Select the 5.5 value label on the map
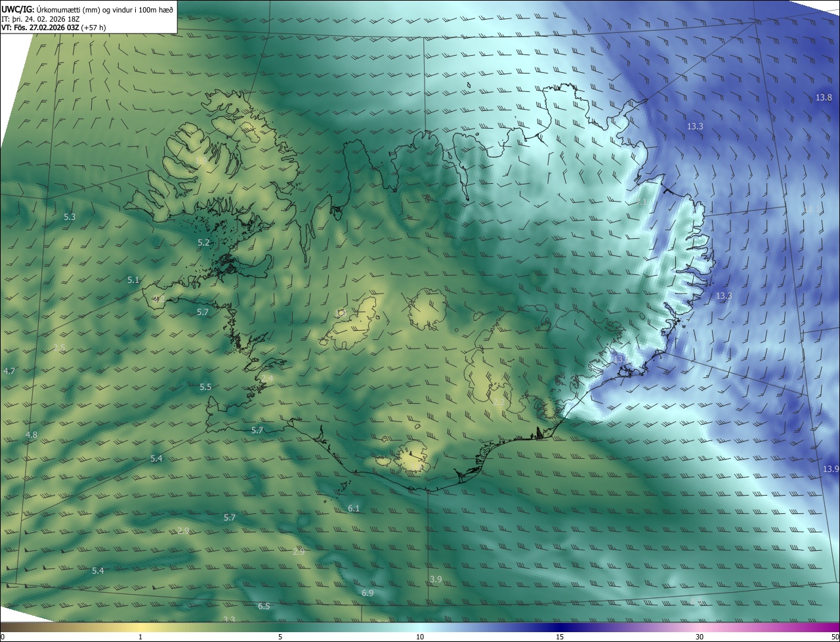The image size is (840, 642). (x=205, y=387)
